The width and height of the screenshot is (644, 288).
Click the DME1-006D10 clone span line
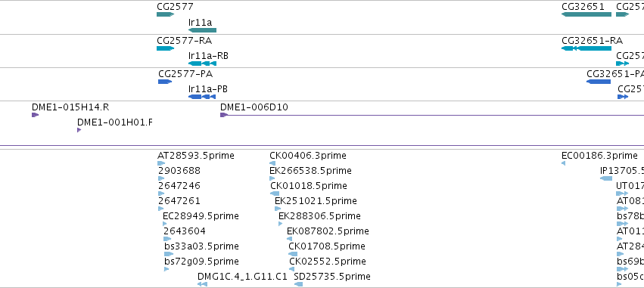click(436, 115)
